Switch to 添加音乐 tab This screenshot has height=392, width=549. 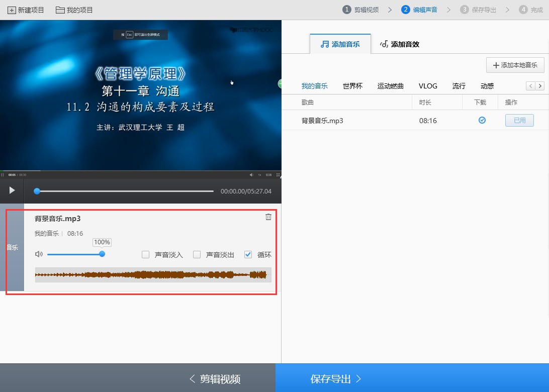tap(340, 44)
